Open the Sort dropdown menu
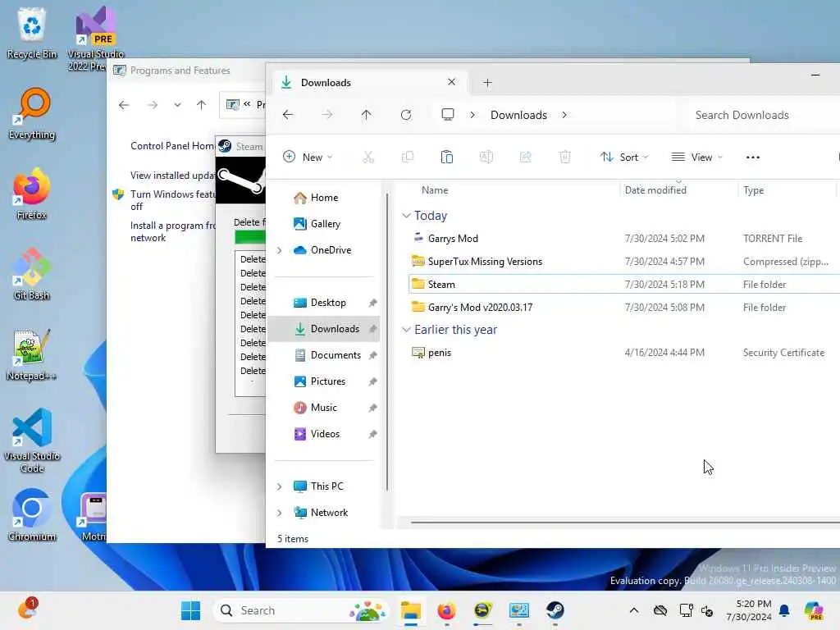 pyautogui.click(x=624, y=157)
